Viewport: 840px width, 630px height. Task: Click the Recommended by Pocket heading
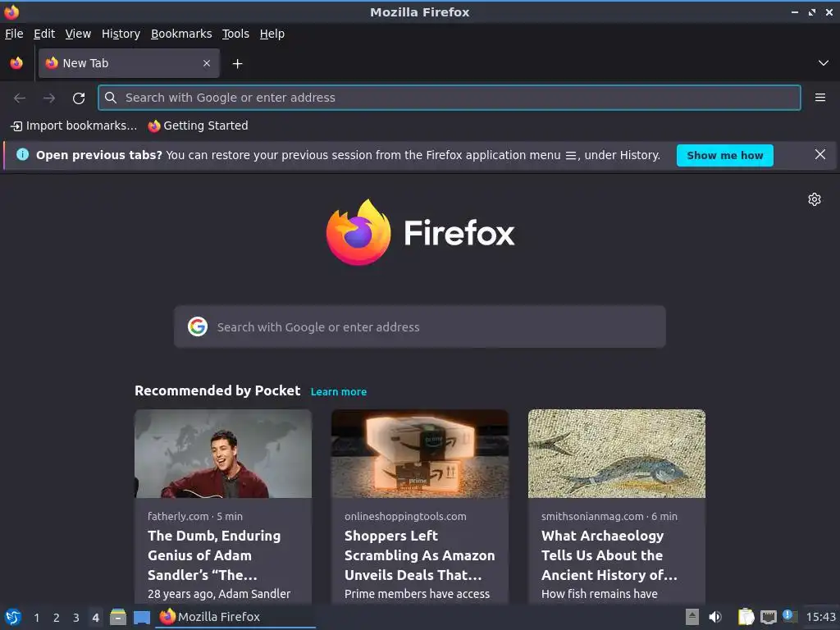217,390
